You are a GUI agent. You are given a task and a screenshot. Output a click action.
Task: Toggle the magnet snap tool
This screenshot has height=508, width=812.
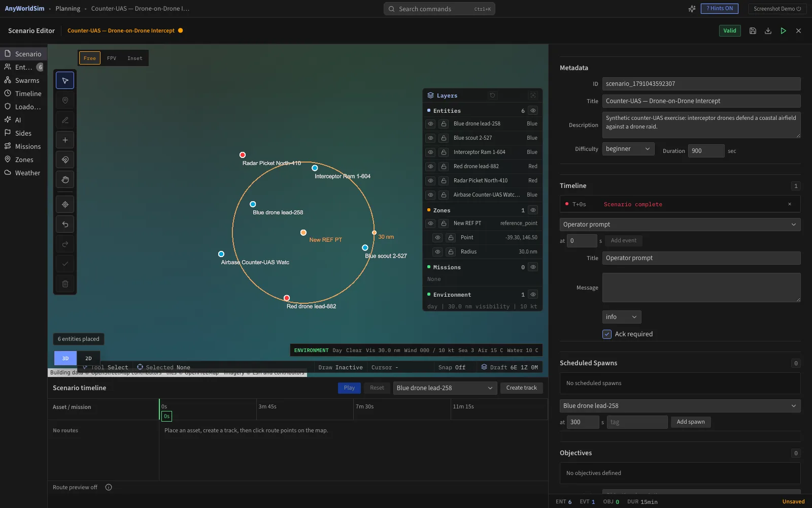tap(65, 160)
